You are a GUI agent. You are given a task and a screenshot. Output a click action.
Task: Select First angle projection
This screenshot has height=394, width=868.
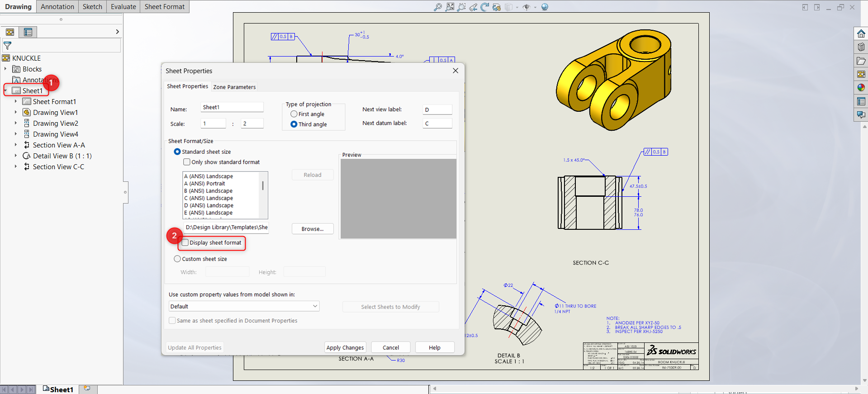coord(294,114)
